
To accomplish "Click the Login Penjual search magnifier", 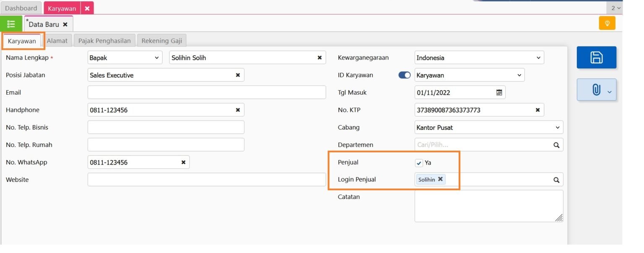I will (556, 180).
